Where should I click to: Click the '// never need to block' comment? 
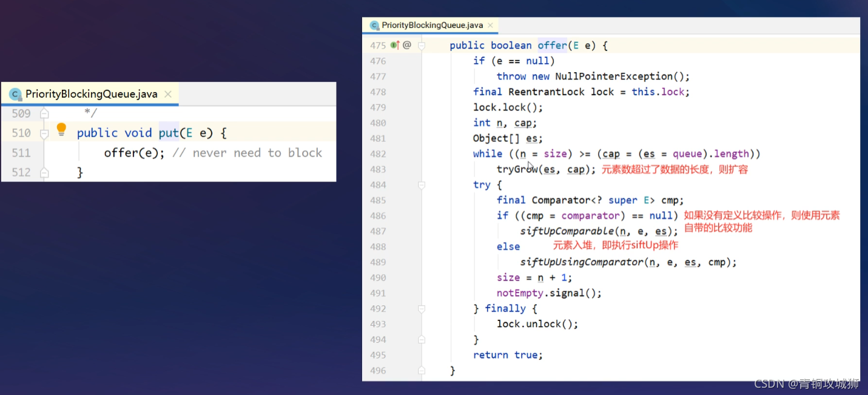[247, 153]
